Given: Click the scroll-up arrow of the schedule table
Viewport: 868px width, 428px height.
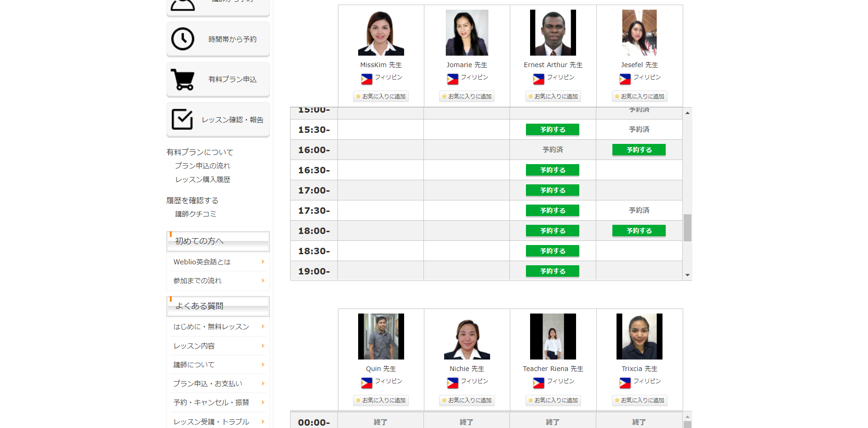Looking at the screenshot, I should point(687,113).
